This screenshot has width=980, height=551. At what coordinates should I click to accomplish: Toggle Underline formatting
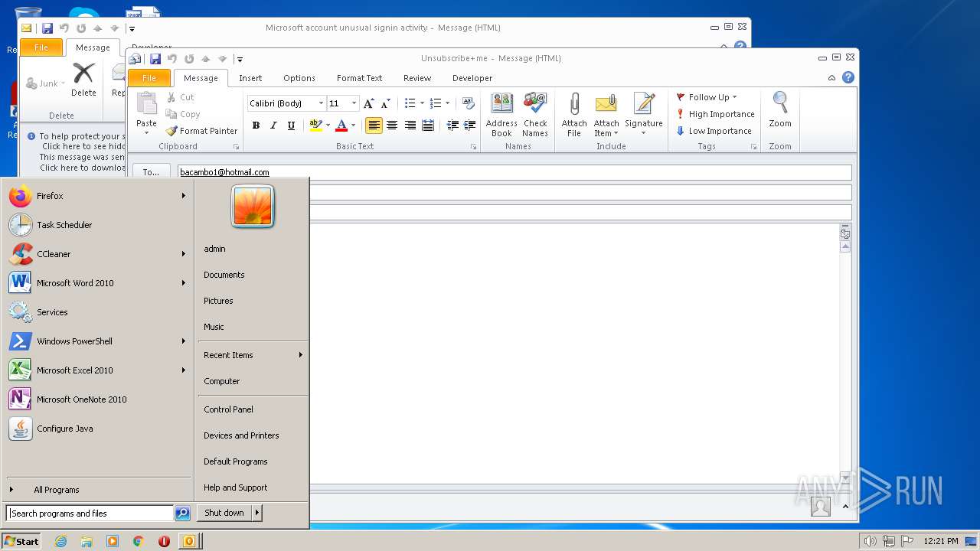(x=291, y=126)
